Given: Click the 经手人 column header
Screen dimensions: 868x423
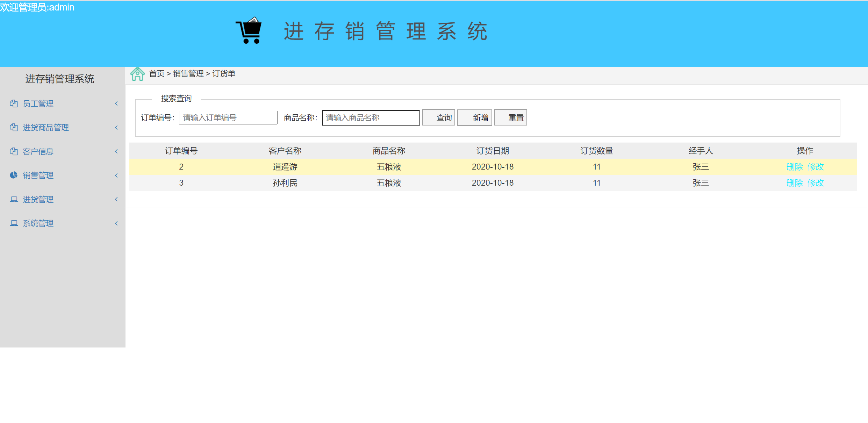Looking at the screenshot, I should tap(701, 151).
